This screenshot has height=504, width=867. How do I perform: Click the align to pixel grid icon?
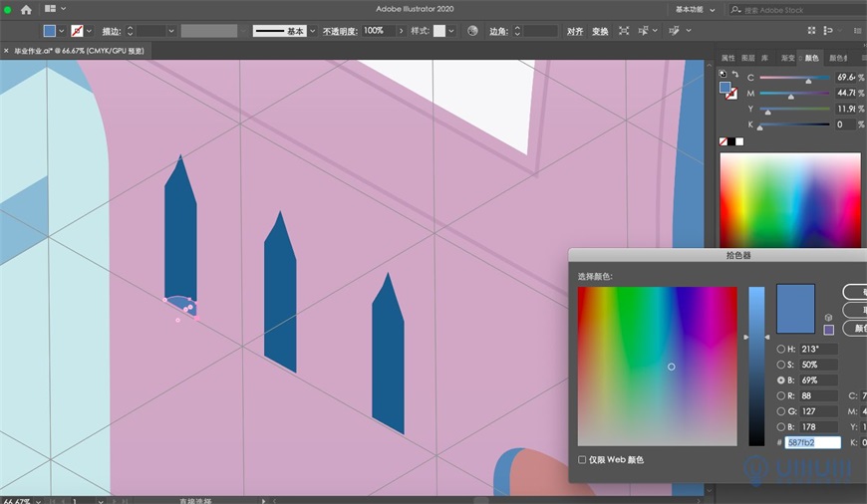point(812,31)
